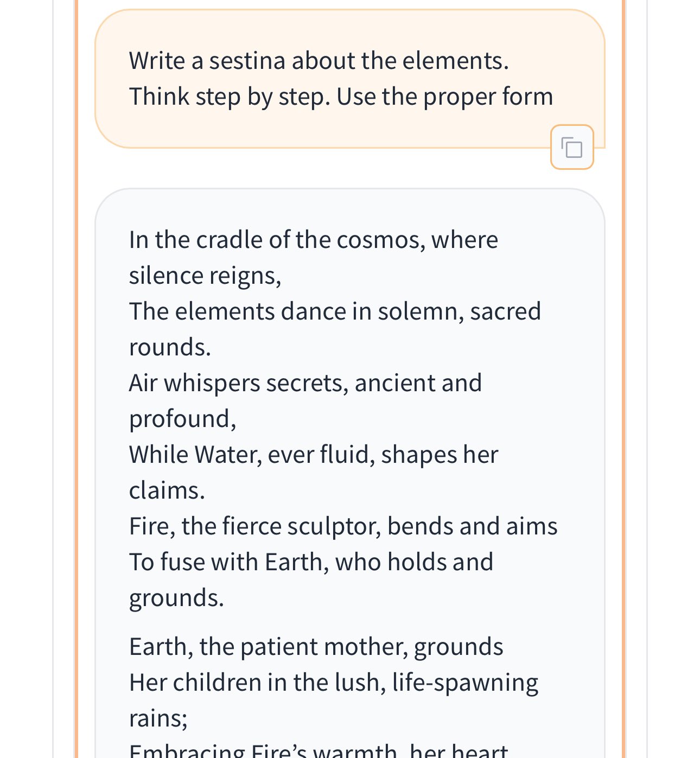
Task: Click the word "rounds." in the first stanza
Action: pos(170,347)
